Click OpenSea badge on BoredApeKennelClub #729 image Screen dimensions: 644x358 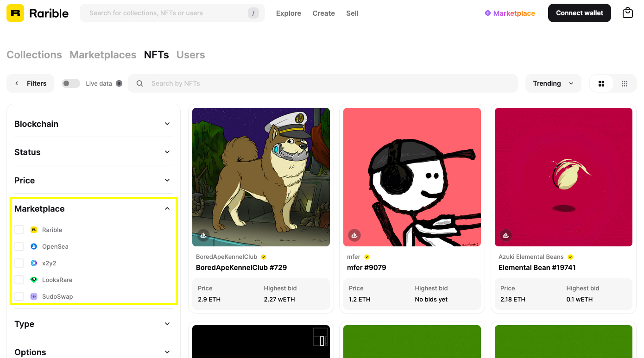(203, 235)
